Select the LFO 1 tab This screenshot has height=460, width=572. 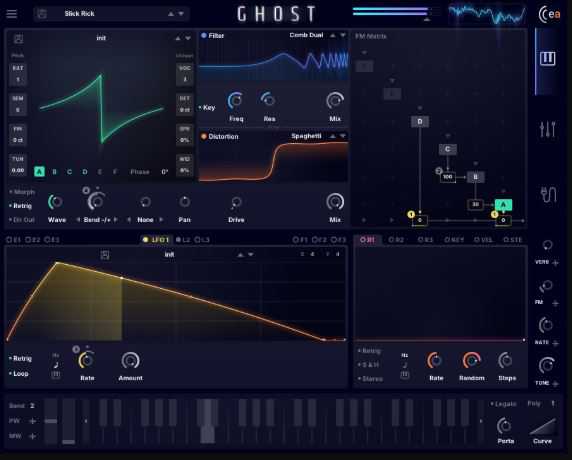156,240
